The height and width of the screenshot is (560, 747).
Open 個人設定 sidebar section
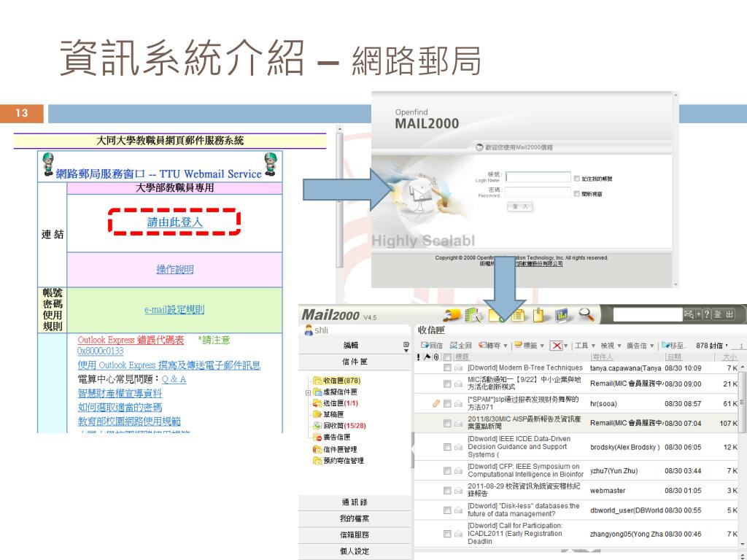coord(355,551)
